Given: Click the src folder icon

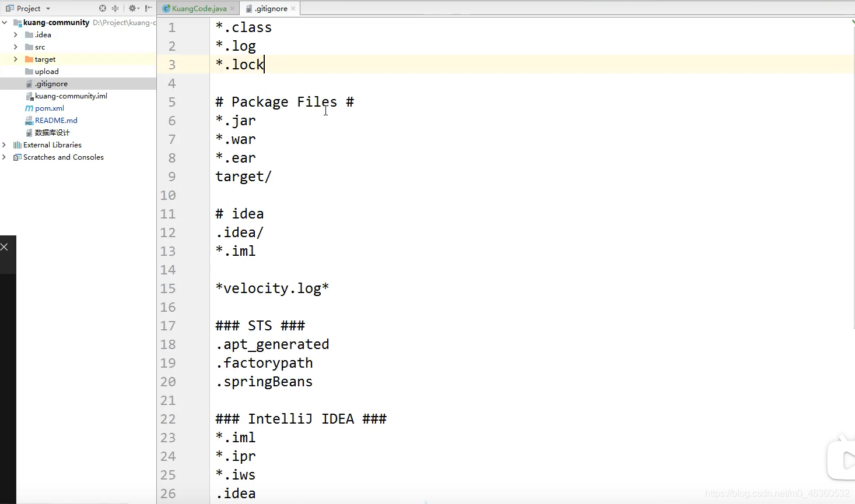Looking at the screenshot, I should [x=29, y=47].
